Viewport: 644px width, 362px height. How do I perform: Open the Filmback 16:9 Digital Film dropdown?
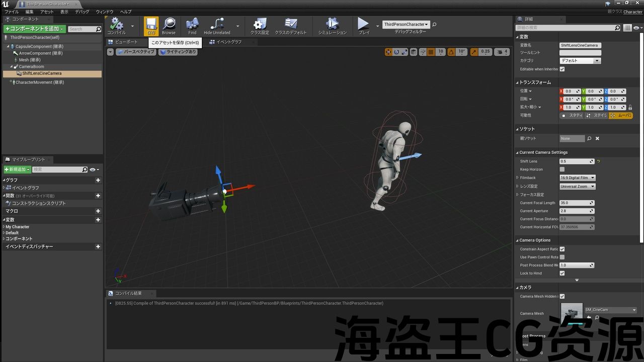577,178
